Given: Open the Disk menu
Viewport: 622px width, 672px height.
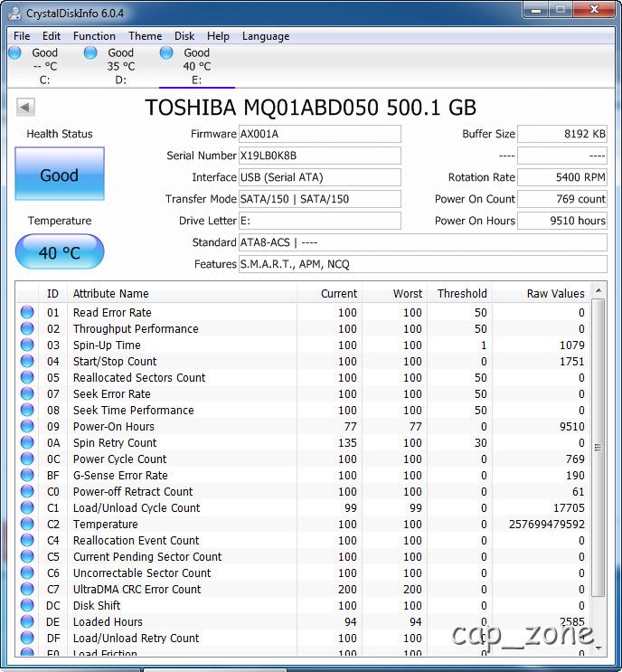Looking at the screenshot, I should [x=184, y=36].
